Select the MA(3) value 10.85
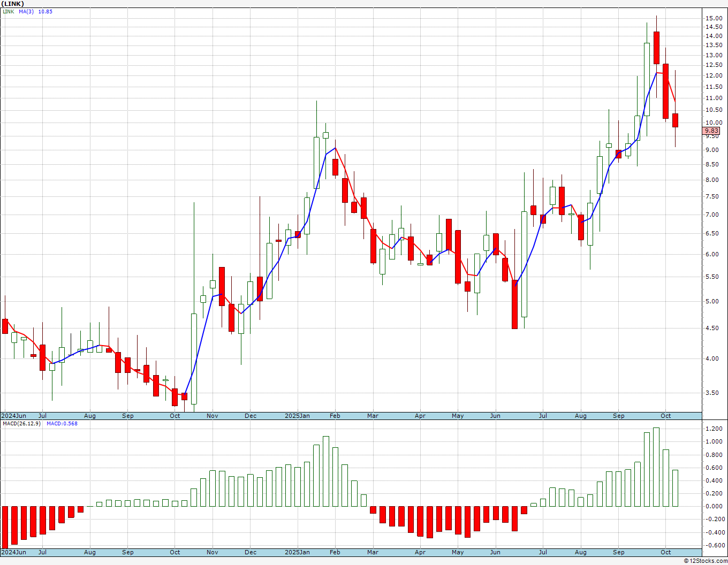 coord(45,11)
